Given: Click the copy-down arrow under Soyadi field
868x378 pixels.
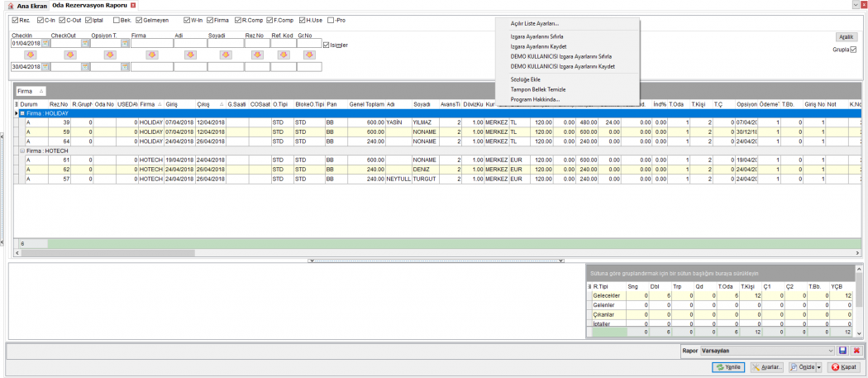Looking at the screenshot, I should click(x=226, y=55).
